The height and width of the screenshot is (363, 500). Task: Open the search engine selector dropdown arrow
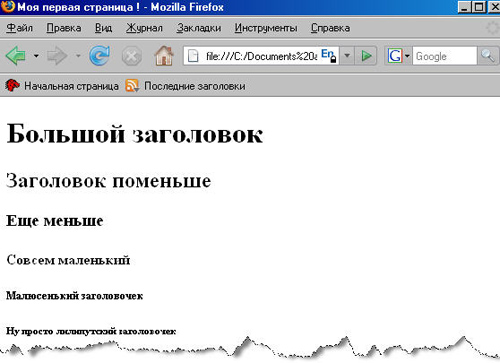[407, 56]
